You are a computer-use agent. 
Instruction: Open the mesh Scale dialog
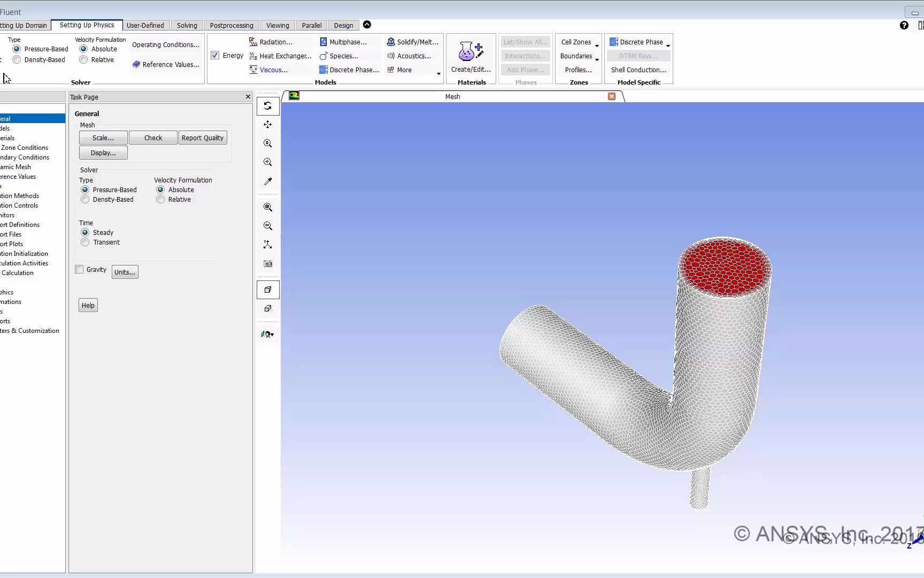pyautogui.click(x=102, y=138)
